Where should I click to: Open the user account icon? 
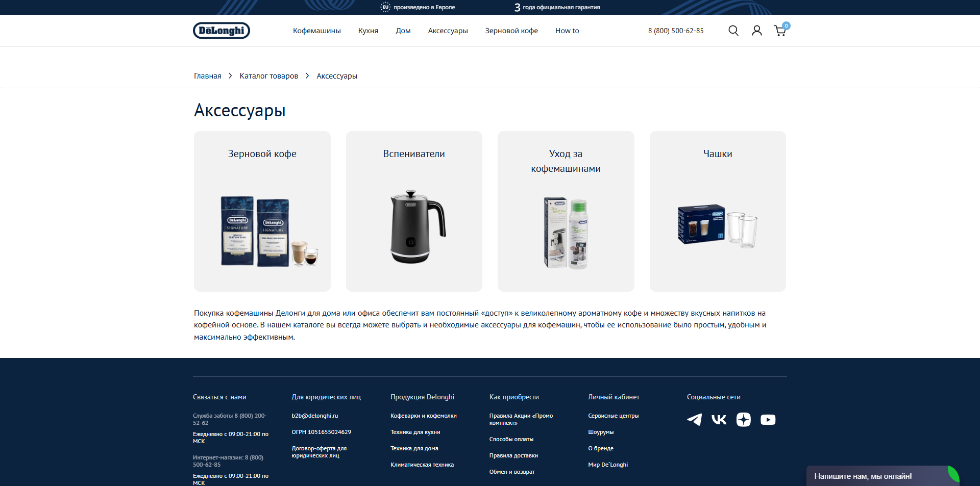756,31
